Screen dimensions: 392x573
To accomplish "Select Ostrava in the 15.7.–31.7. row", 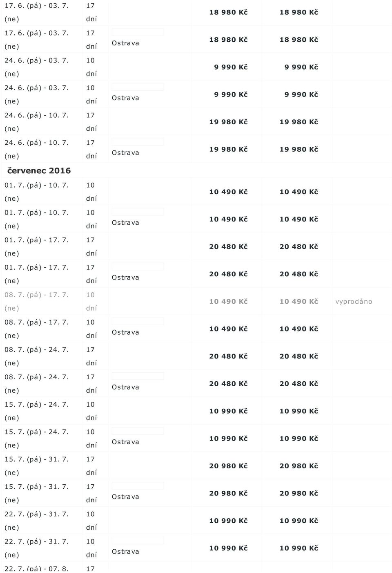I will click(125, 497).
